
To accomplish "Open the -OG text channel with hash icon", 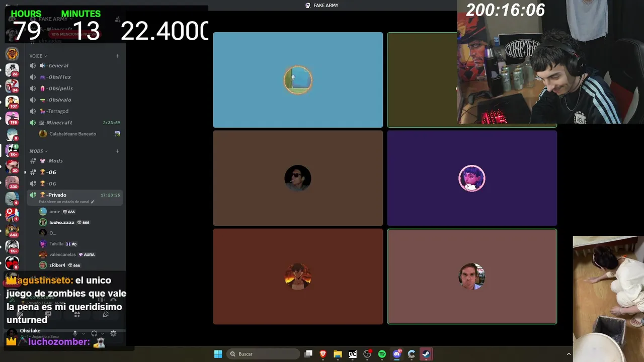I will point(74,172).
